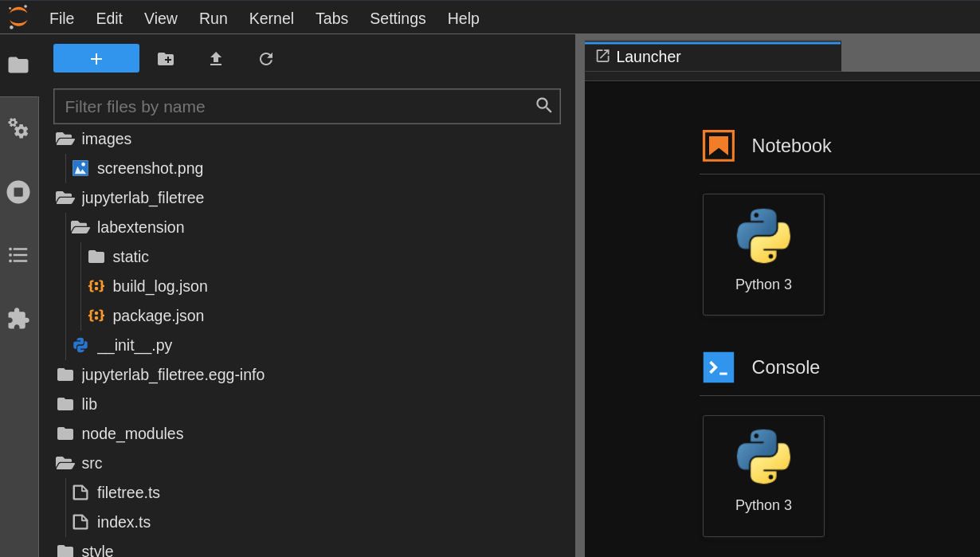Image resolution: width=980 pixels, height=557 pixels.
Task: Switch to the Launcher tab
Action: coord(647,57)
